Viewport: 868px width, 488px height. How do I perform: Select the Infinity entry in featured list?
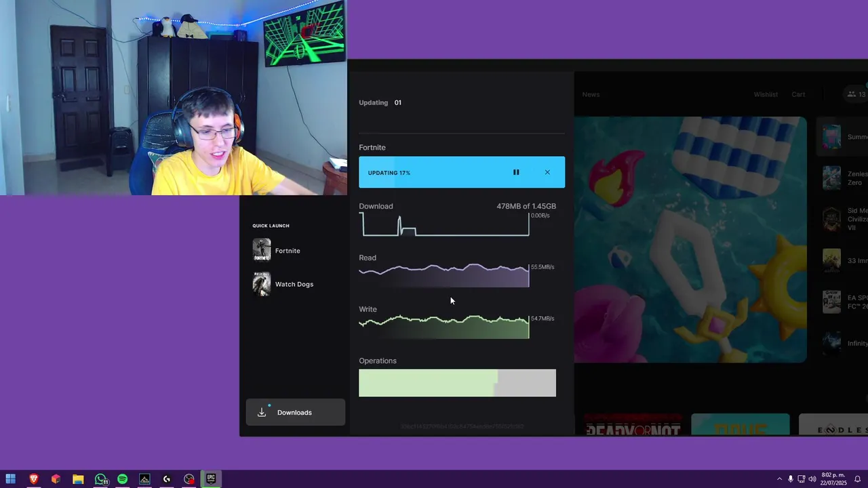pyautogui.click(x=844, y=343)
